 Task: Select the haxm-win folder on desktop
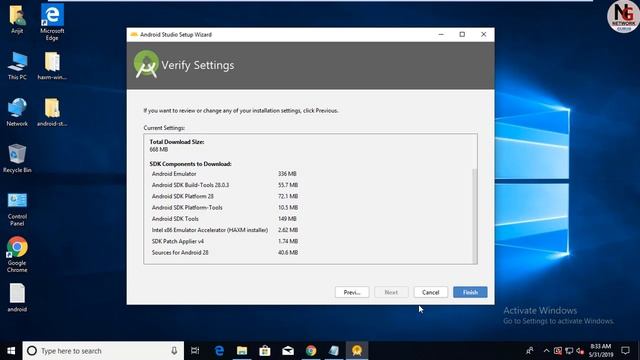pos(52,66)
